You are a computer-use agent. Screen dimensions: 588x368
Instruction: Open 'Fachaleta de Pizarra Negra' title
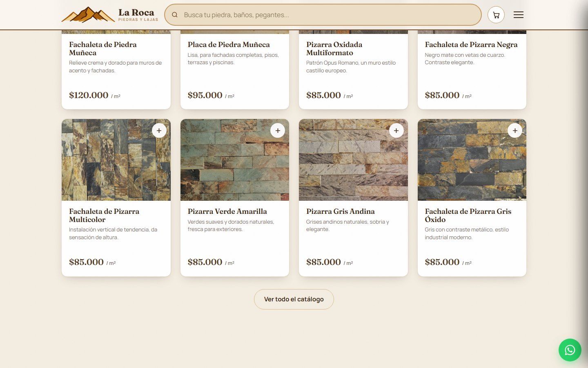click(471, 45)
